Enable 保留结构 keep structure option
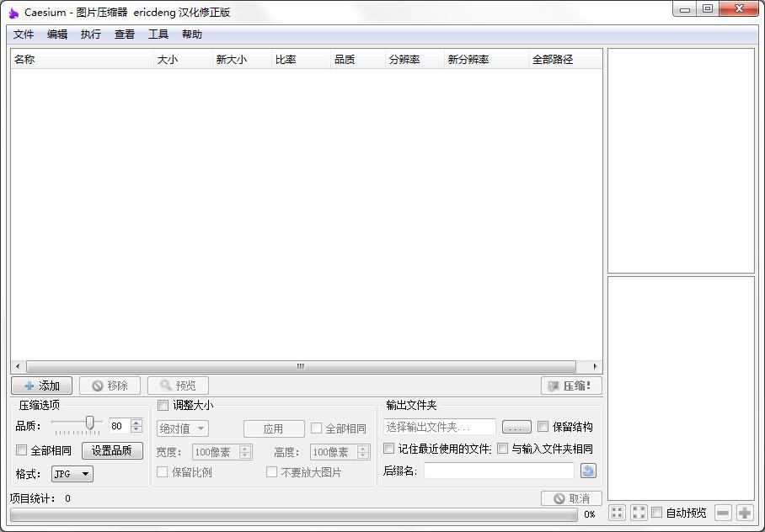The height and width of the screenshot is (532, 765). (x=543, y=426)
